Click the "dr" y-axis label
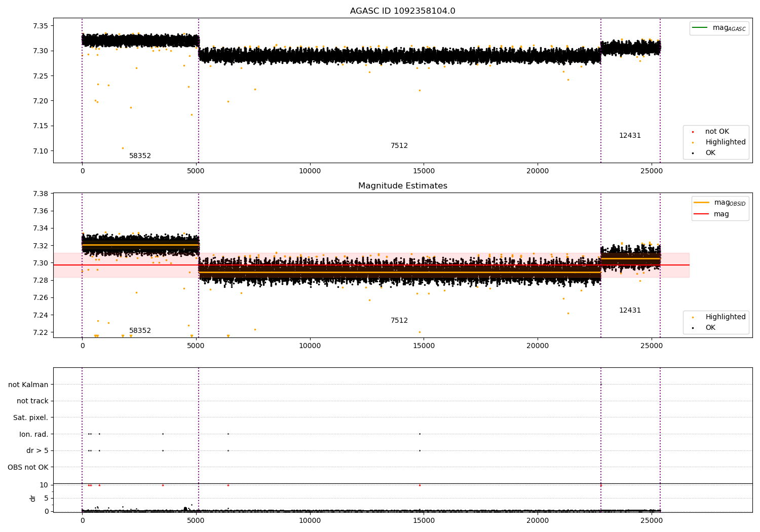 click(x=33, y=499)
